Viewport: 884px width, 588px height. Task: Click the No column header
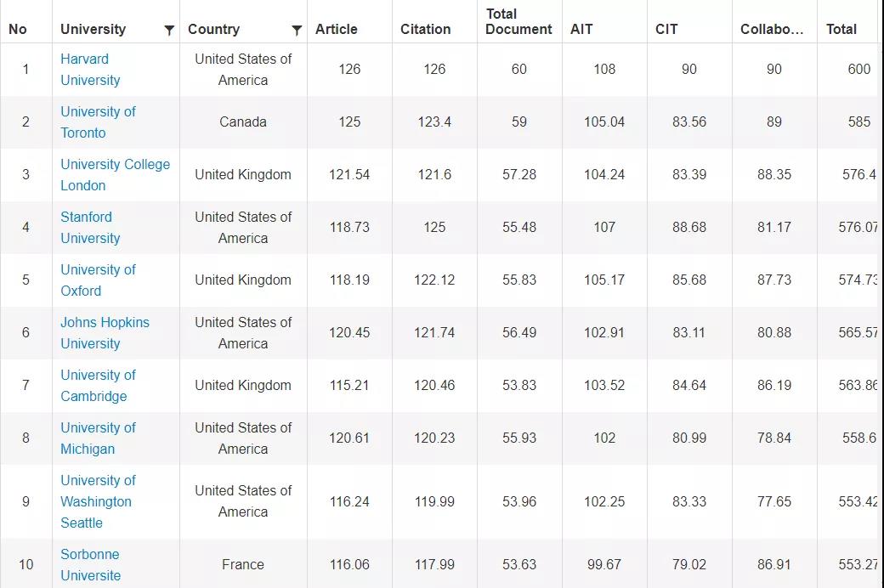coord(18,30)
